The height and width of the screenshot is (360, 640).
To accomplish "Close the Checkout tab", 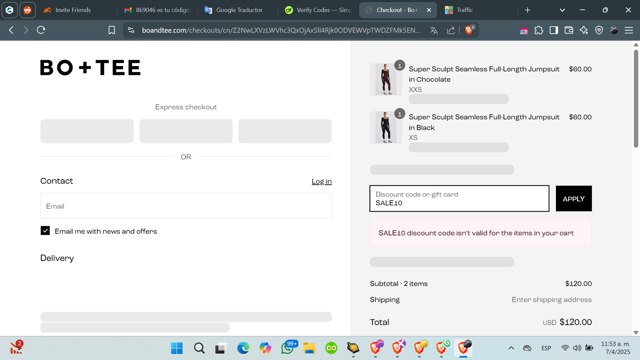I will coord(429,10).
